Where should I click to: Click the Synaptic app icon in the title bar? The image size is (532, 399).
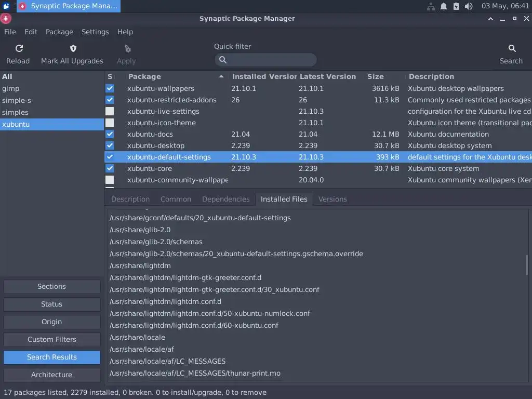5,19
